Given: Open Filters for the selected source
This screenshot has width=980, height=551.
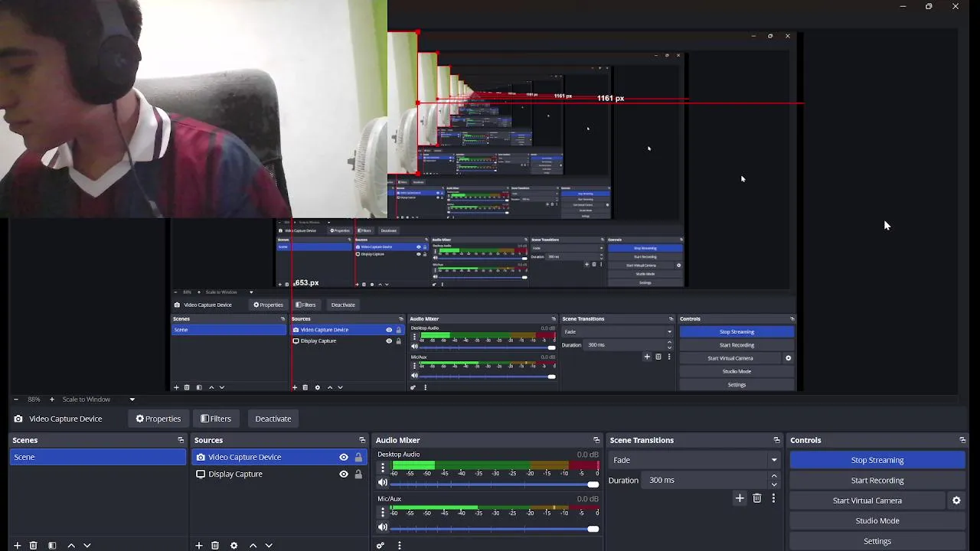Looking at the screenshot, I should (216, 419).
